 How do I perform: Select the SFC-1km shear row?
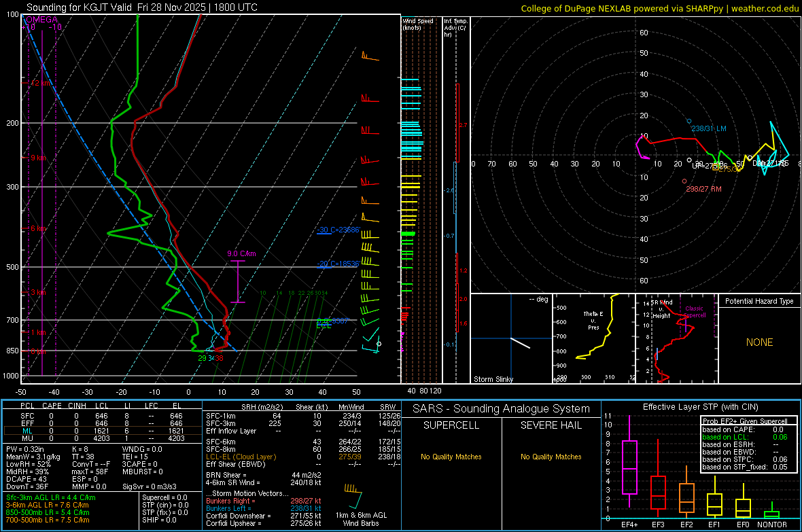[x=303, y=416]
